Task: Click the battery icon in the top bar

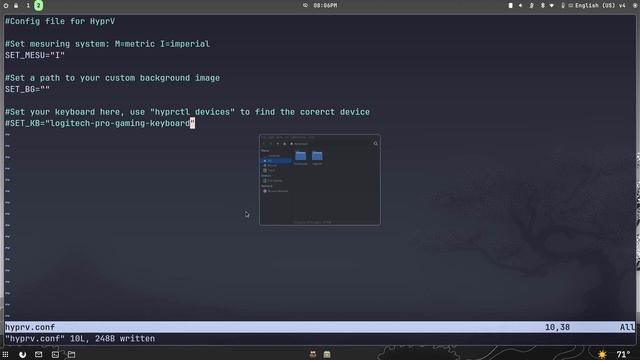Action: click(x=510, y=5)
